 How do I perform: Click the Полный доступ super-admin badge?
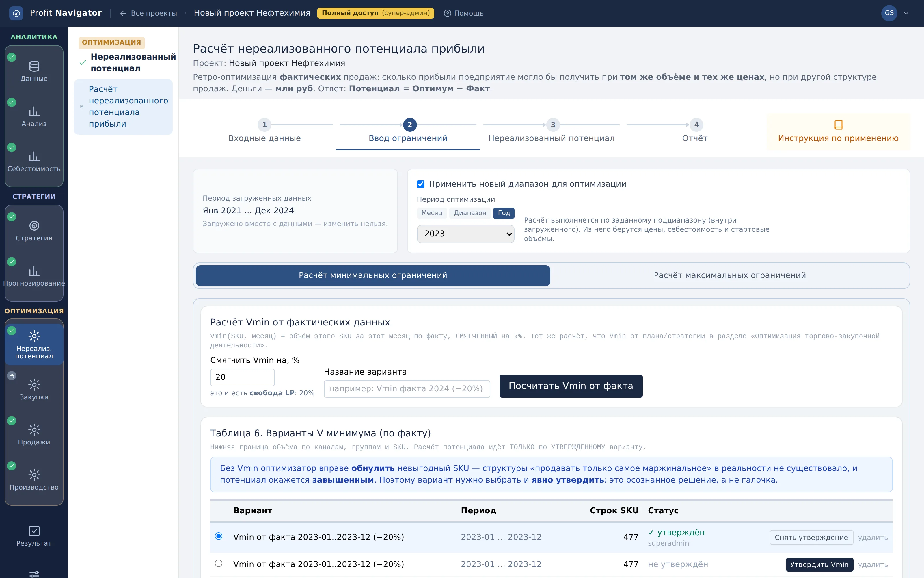(x=375, y=13)
